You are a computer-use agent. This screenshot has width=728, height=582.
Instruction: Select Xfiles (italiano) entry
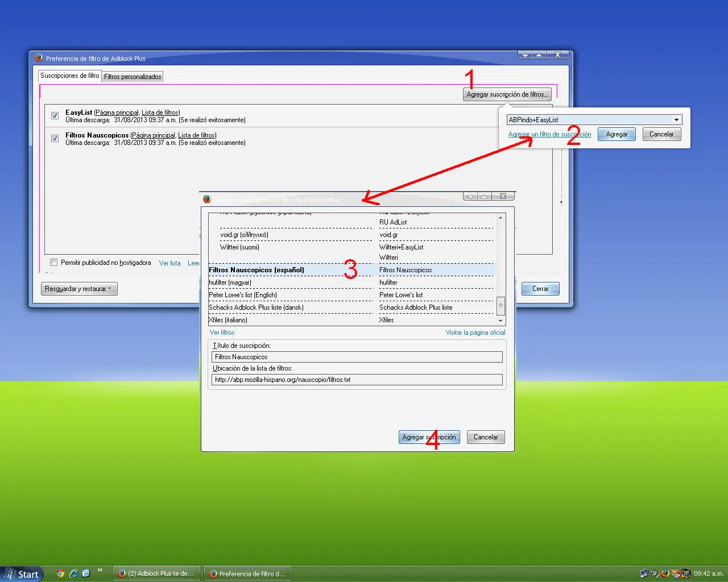coord(228,320)
